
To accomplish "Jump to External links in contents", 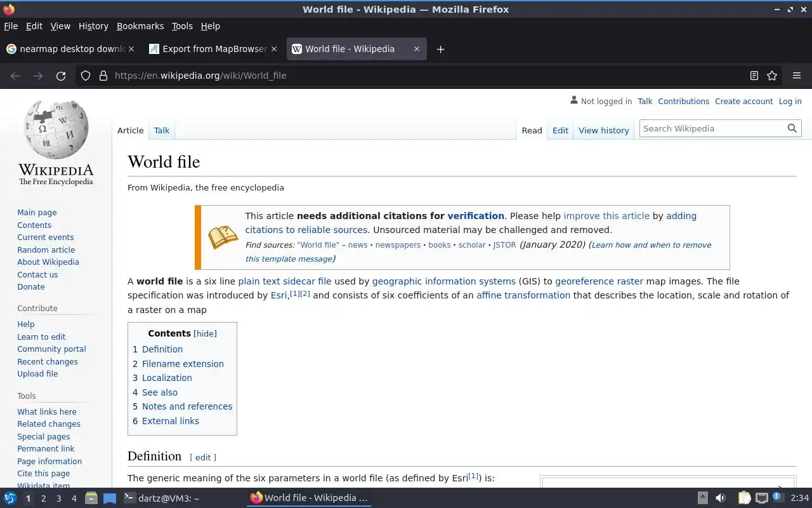I will pyautogui.click(x=170, y=421).
